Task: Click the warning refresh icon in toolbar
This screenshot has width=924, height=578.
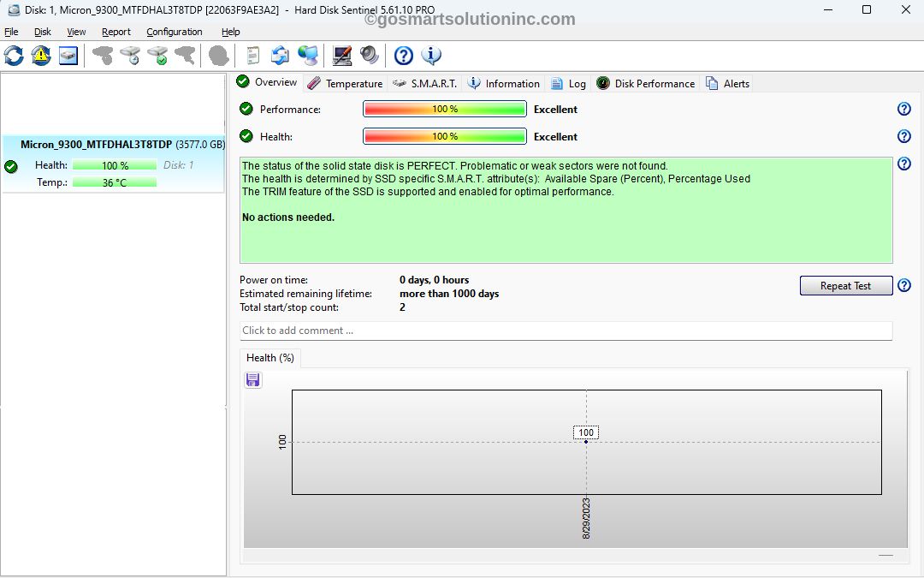Action: (41, 56)
